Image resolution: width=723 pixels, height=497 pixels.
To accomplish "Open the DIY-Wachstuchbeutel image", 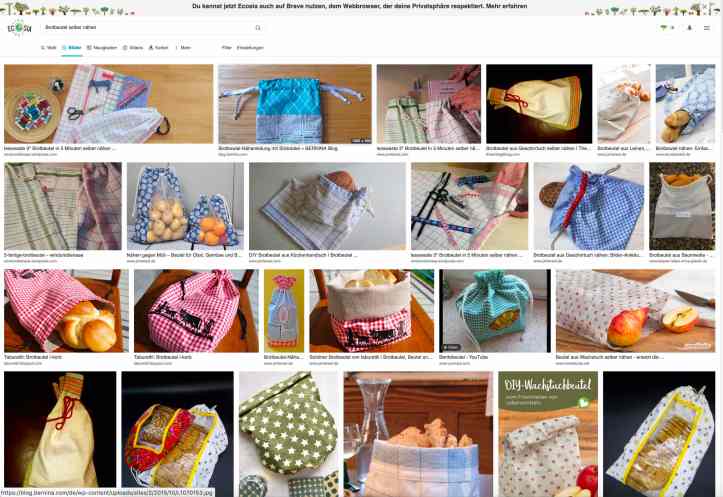I will (548, 434).
